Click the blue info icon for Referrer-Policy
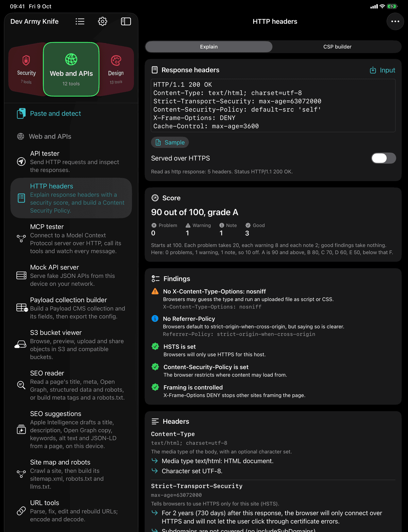408x532 pixels. pos(155,319)
